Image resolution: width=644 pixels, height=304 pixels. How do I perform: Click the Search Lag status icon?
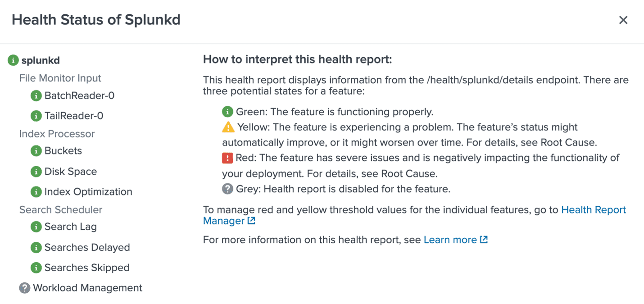coord(36,227)
